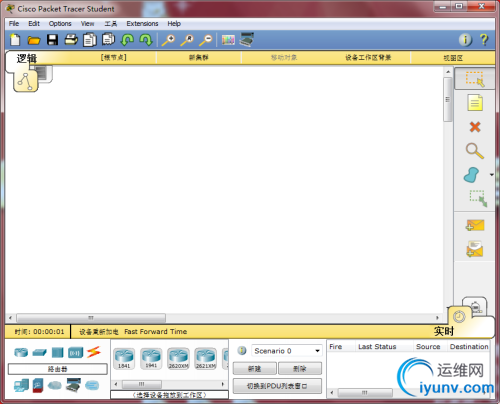The image size is (500, 404).
Task: Undo with the left green arrow
Action: click(x=127, y=40)
